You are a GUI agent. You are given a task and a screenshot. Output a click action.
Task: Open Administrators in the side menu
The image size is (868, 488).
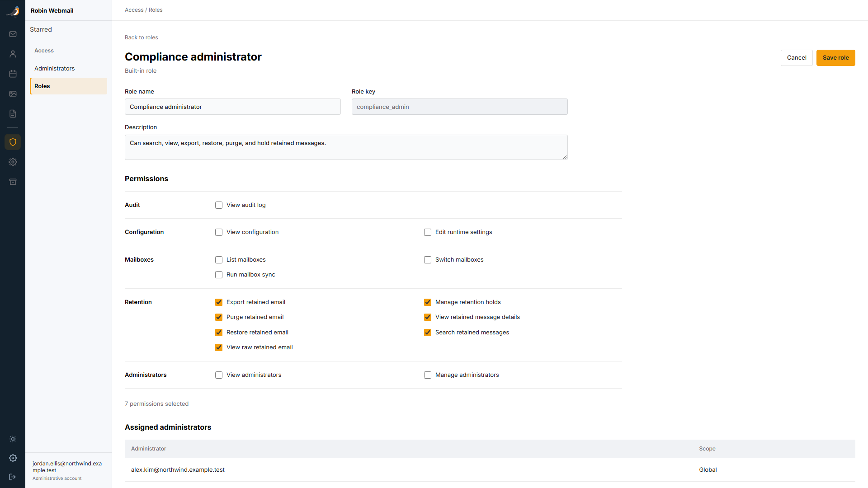click(68, 68)
